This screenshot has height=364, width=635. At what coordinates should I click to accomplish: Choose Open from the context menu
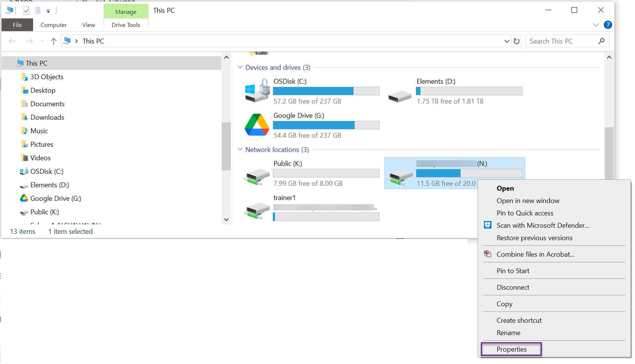pyautogui.click(x=554, y=188)
